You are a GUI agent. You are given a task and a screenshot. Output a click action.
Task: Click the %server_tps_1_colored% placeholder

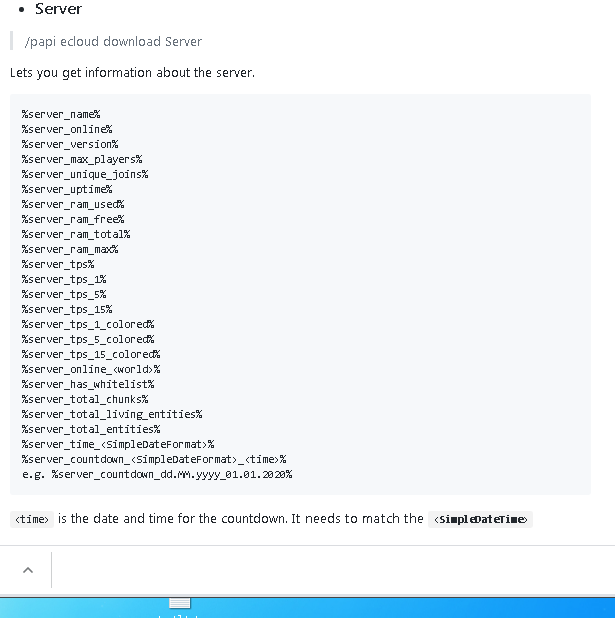click(88, 324)
